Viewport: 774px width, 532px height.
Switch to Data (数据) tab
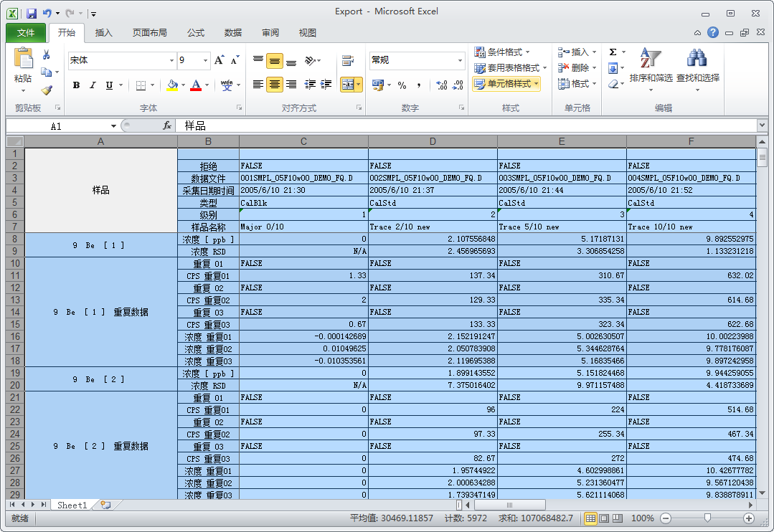tap(233, 32)
